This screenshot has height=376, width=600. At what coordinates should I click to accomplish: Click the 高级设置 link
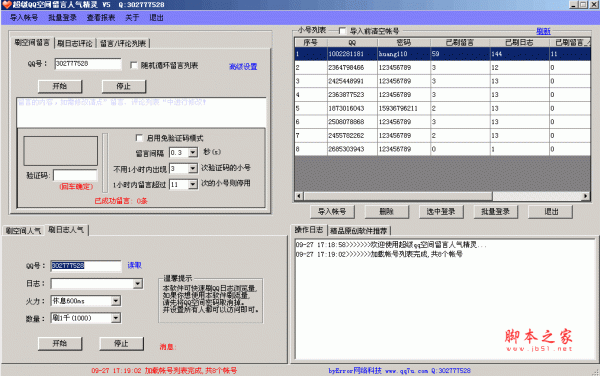click(x=243, y=67)
